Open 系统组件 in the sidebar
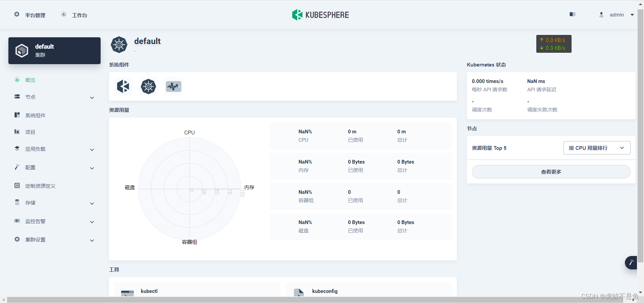The image size is (644, 303). click(35, 115)
